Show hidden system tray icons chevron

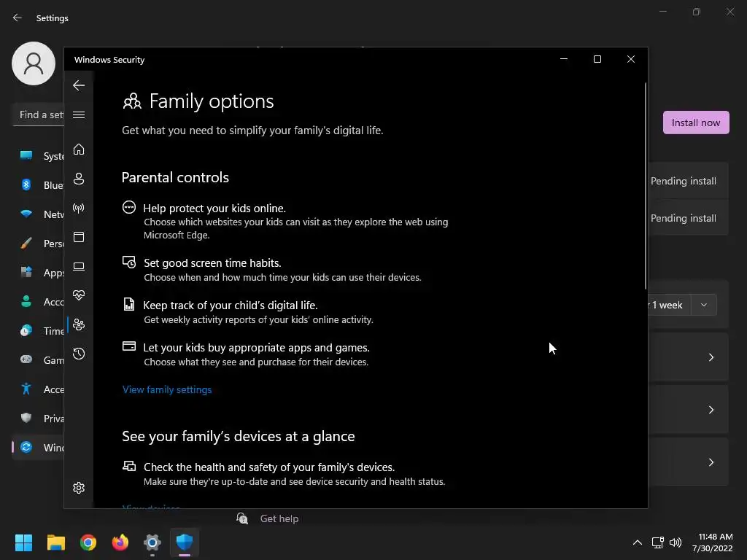pyautogui.click(x=637, y=542)
